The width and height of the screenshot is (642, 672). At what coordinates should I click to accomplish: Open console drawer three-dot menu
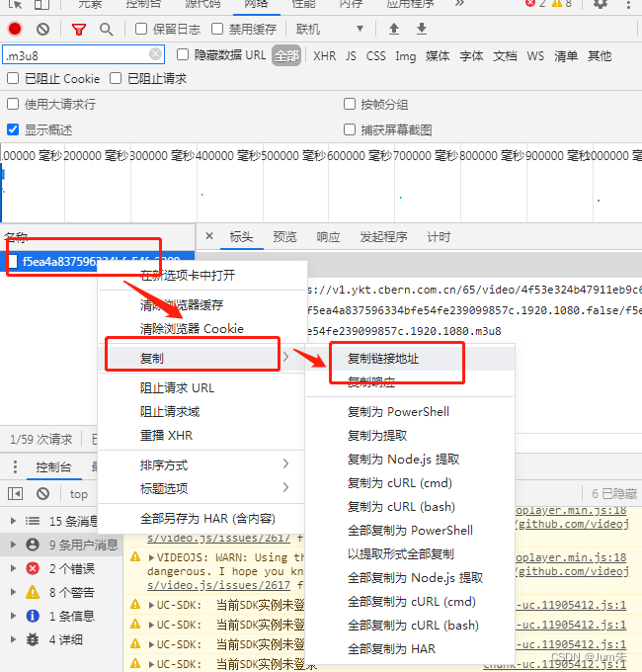[x=16, y=466]
